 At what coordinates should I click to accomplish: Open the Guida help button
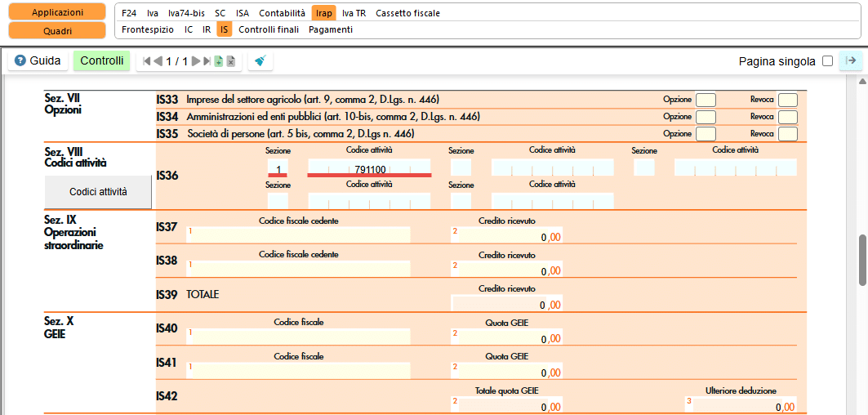click(x=38, y=61)
